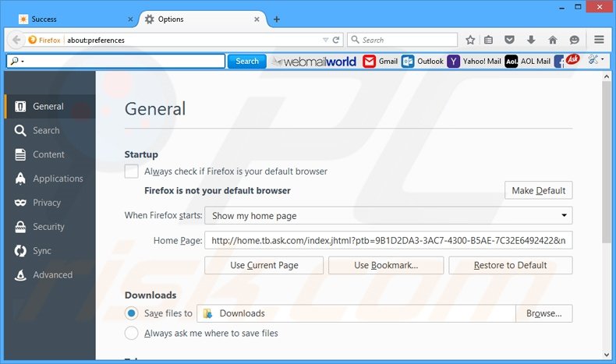This screenshot has width=616, height=364.
Task: Enable always check default browser checkbox
Action: (x=131, y=171)
